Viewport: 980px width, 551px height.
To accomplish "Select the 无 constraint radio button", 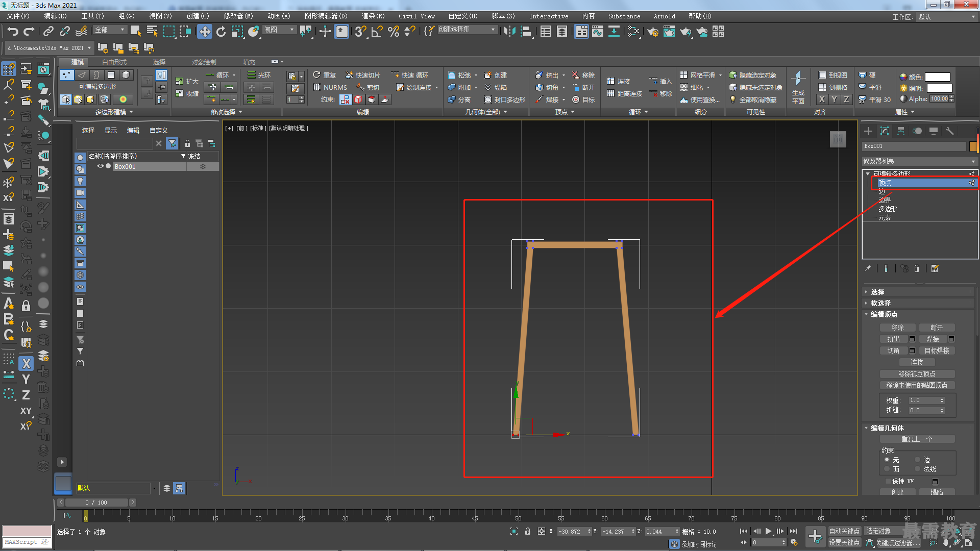I will (x=887, y=460).
